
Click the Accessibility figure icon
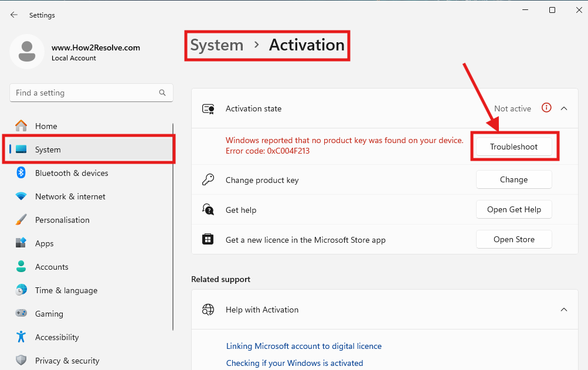point(21,337)
